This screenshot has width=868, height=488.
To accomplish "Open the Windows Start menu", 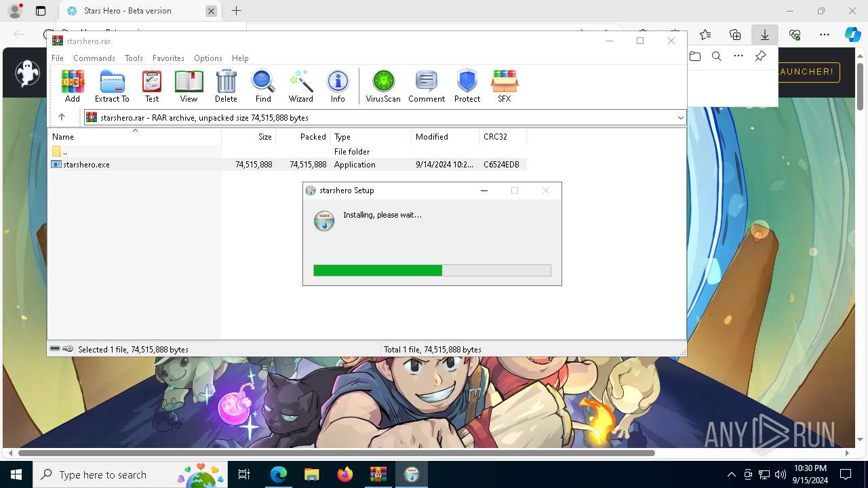I will pyautogui.click(x=16, y=474).
